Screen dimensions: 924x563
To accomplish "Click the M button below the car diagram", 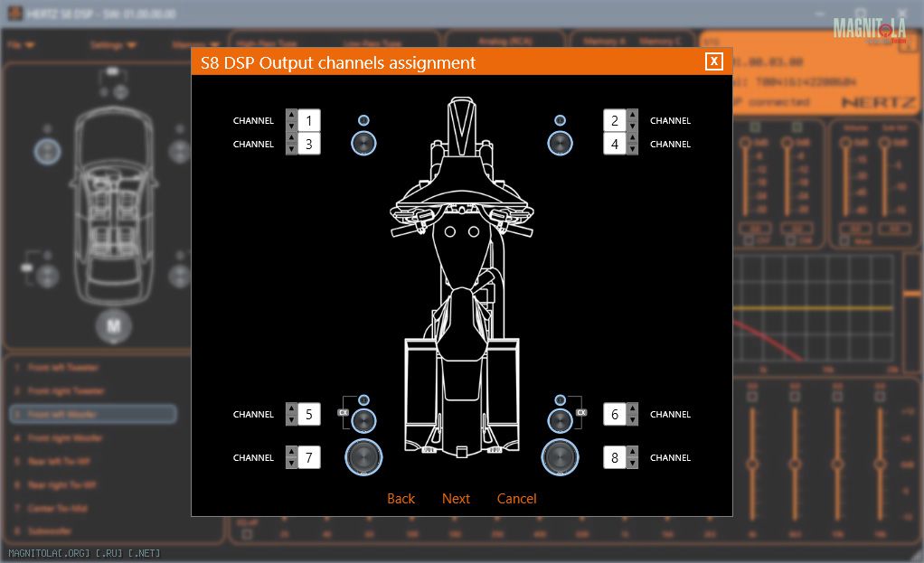I will click(x=114, y=325).
